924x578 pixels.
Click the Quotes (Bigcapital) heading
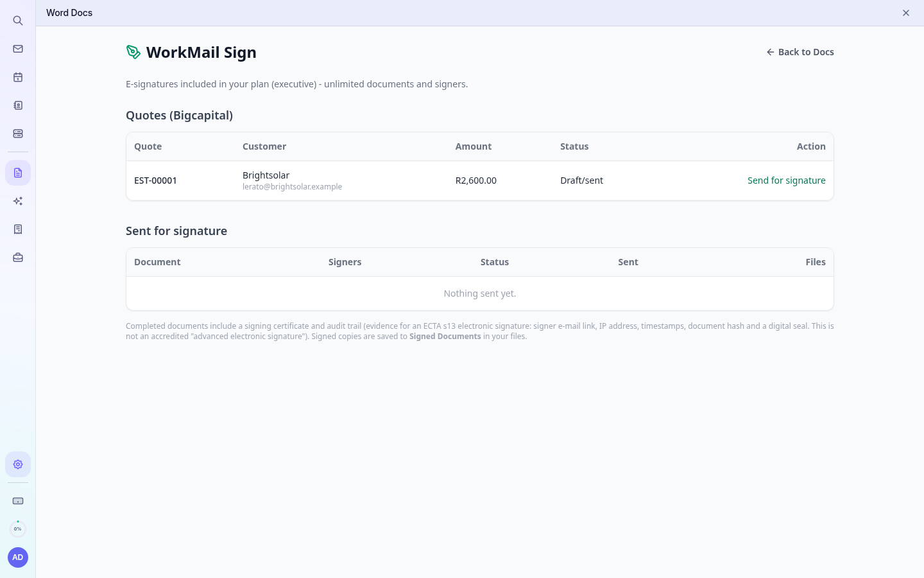(179, 116)
